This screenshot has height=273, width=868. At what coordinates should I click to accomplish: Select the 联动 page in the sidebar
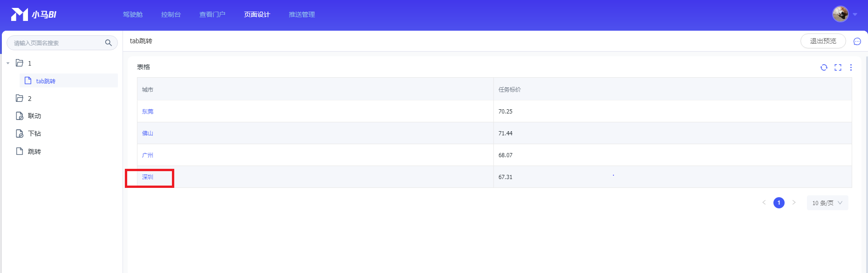pyautogui.click(x=34, y=116)
